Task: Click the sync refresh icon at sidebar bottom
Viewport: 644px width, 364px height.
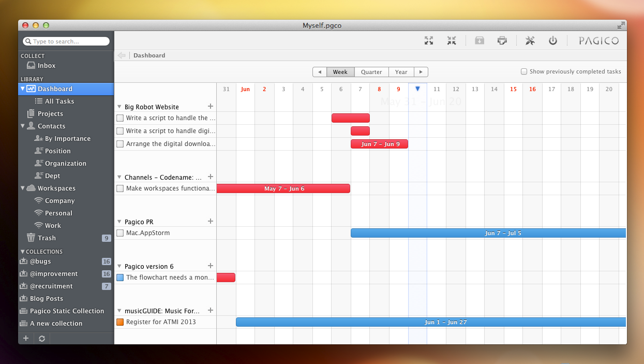Action: point(42,338)
